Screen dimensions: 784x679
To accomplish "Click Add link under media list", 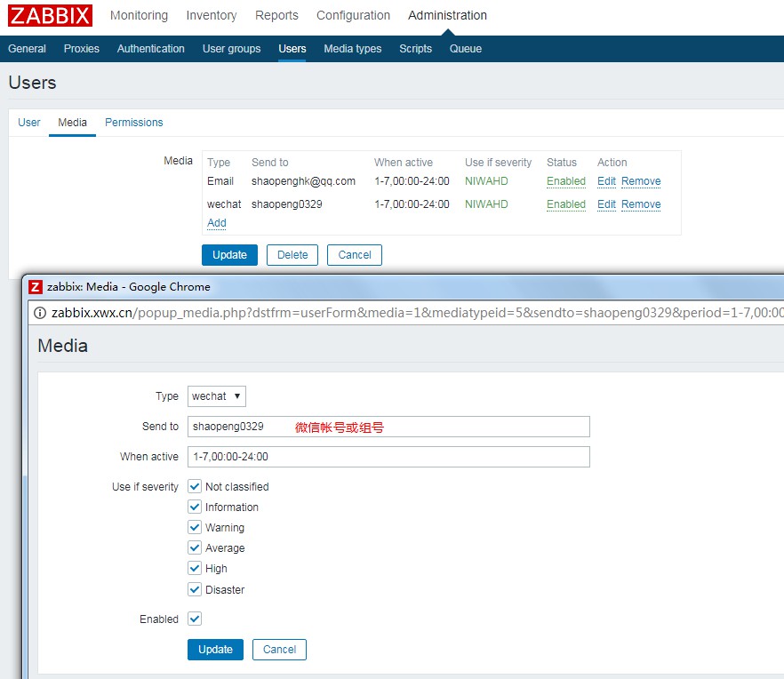I will pyautogui.click(x=216, y=223).
